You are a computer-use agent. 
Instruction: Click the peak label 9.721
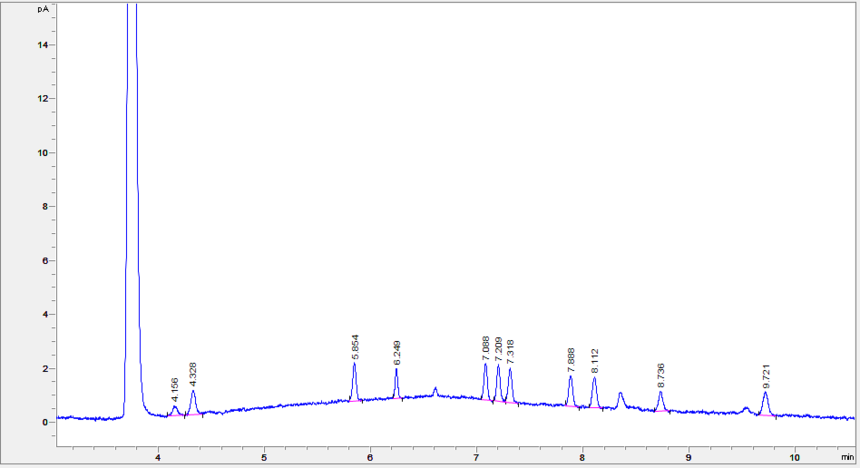(x=766, y=377)
